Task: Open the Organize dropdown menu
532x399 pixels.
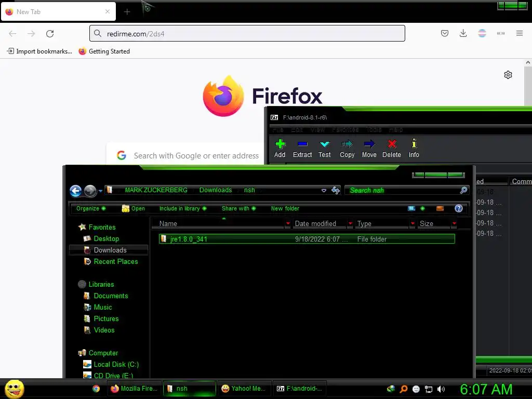Action: click(x=91, y=208)
